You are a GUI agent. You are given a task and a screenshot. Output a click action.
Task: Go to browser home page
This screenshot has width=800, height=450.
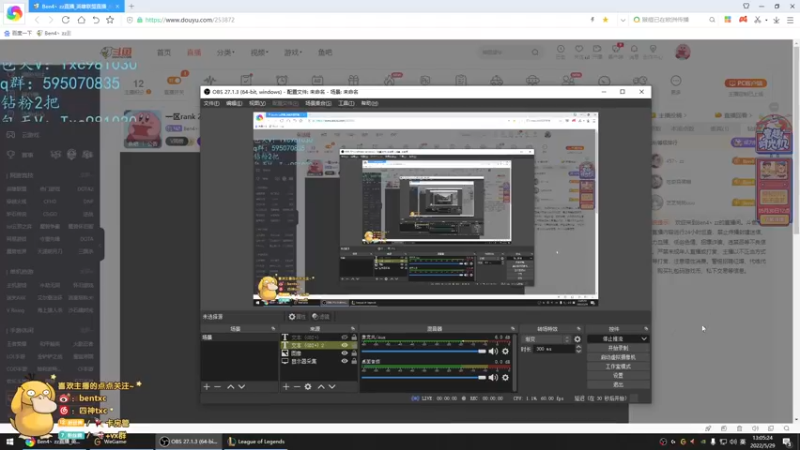point(81,20)
